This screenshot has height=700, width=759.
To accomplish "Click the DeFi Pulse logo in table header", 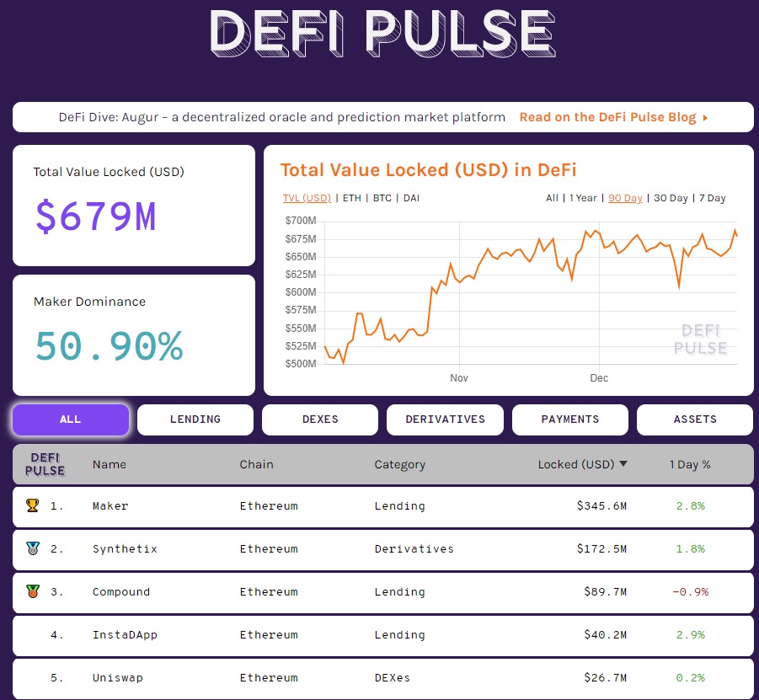I will pos(45,464).
